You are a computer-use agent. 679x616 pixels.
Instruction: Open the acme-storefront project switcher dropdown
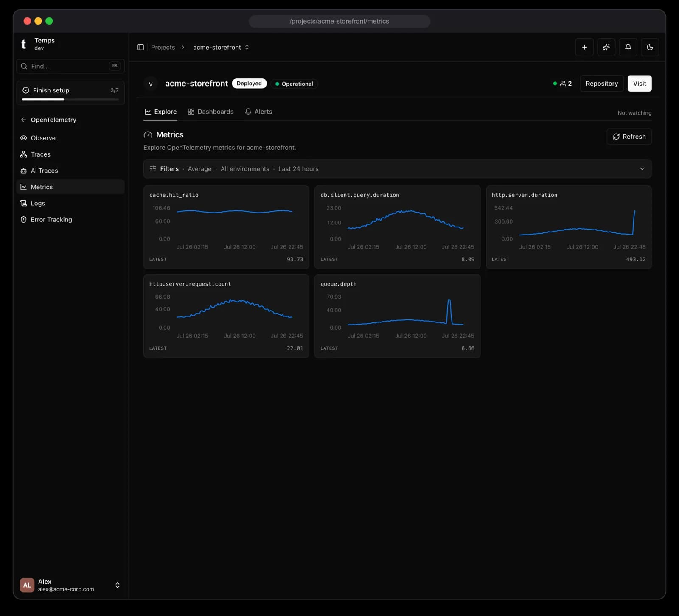tap(221, 47)
